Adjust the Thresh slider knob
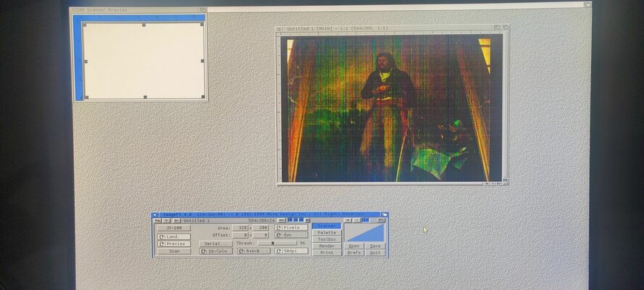 click(272, 244)
